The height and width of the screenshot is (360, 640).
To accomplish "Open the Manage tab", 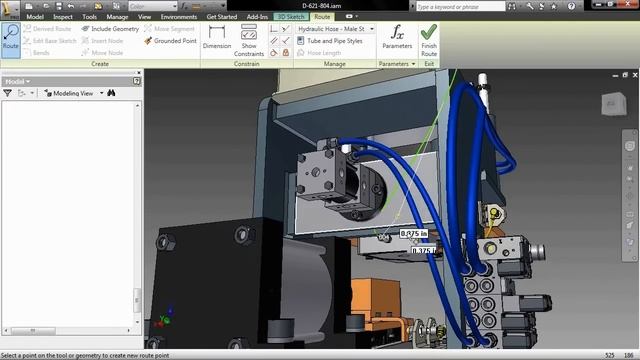I will tap(117, 17).
